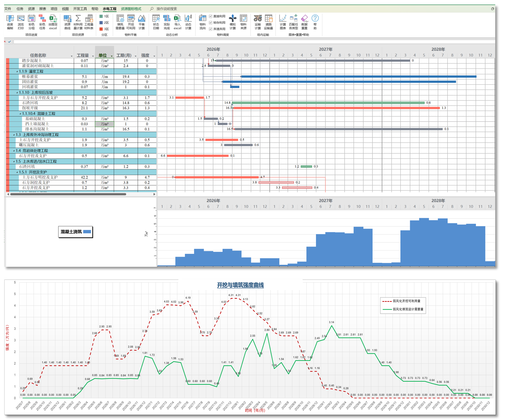Toggle the 弃渣弃用 checkbox
The width and height of the screenshot is (507, 420).
tap(211, 29)
